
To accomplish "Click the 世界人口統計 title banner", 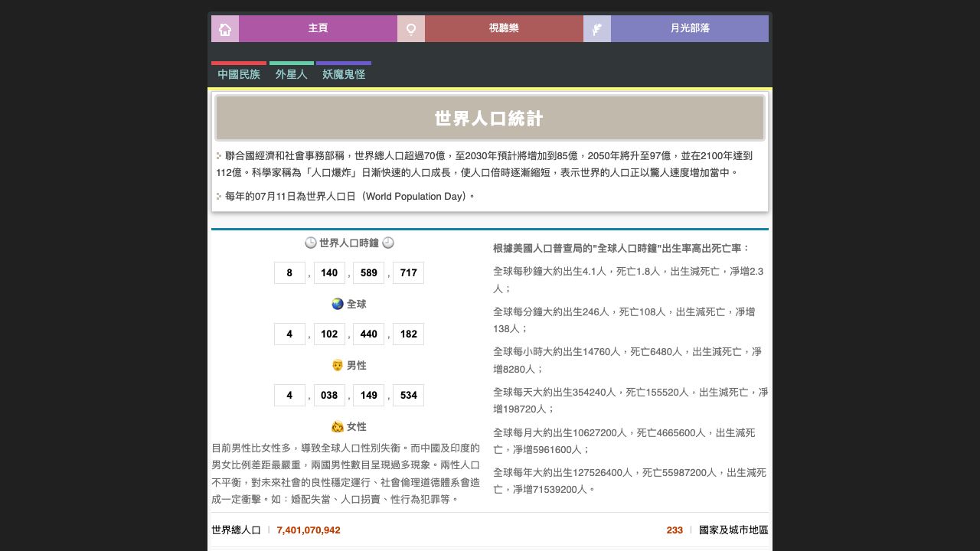I will coord(490,118).
